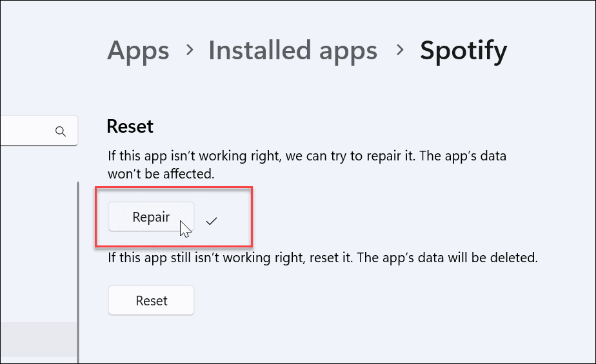This screenshot has width=596, height=364.
Task: Select the Spotify page title
Action: coord(463,50)
